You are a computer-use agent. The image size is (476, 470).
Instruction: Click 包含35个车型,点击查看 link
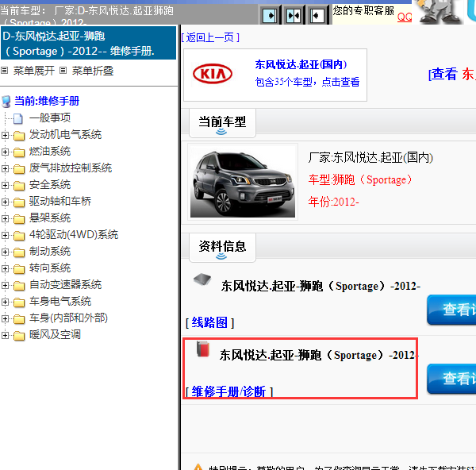tap(307, 82)
